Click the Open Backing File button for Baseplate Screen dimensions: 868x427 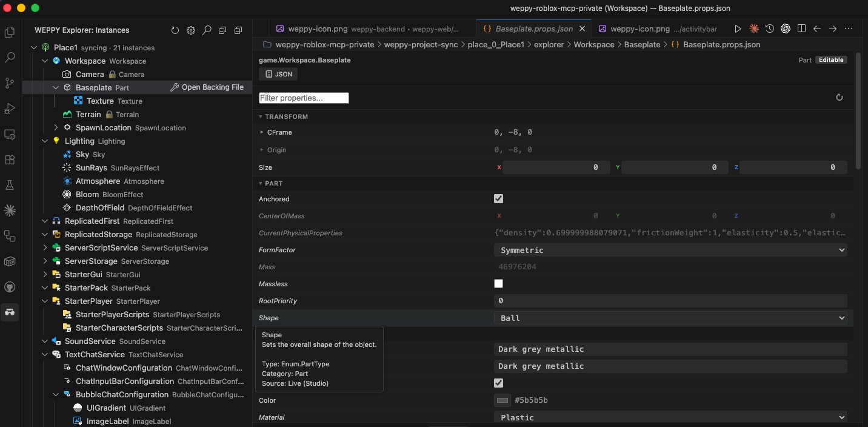click(207, 87)
